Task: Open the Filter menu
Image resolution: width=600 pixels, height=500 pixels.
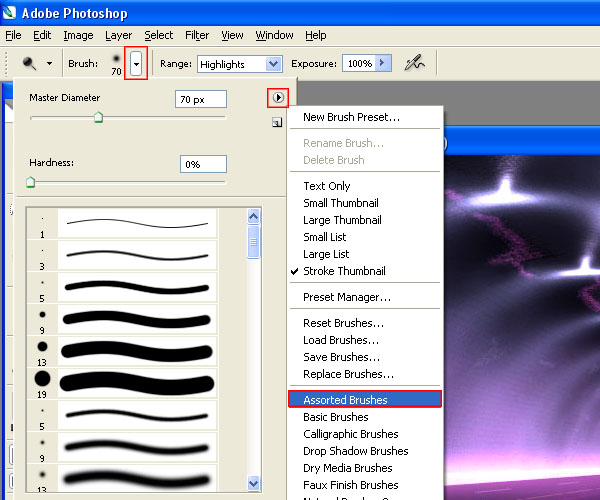Action: (197, 35)
